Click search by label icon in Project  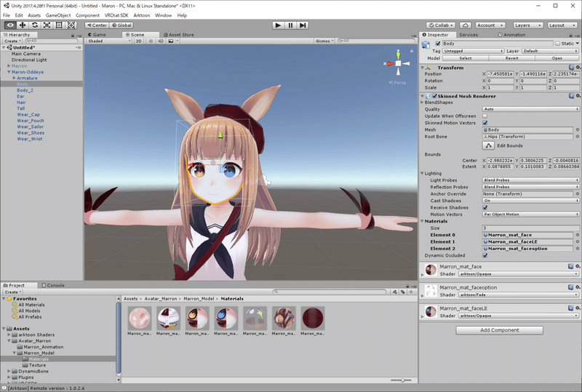(403, 292)
